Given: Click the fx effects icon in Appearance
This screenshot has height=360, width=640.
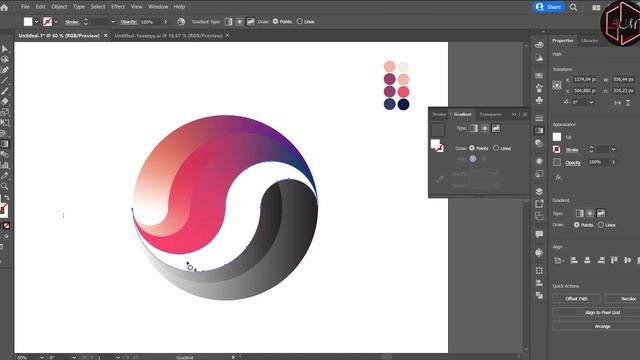Looking at the screenshot, I should pos(558,178).
